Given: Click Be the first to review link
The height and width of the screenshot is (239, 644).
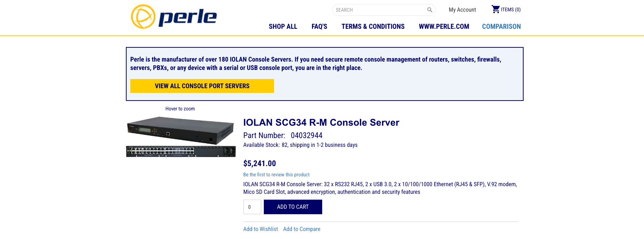Looking at the screenshot, I should (276, 175).
